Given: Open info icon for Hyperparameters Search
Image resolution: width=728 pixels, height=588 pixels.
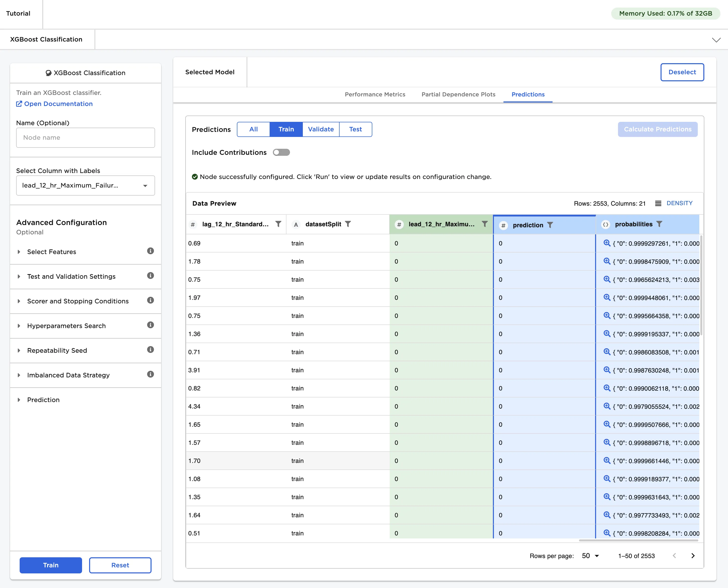Looking at the screenshot, I should [x=151, y=325].
